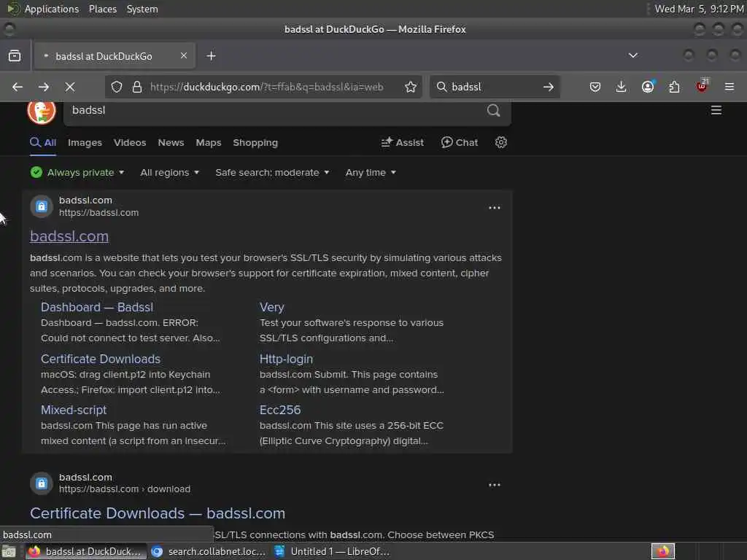Viewport: 747px width, 560px height.
Task: Open Firefox application hamburger menu
Action: (729, 87)
